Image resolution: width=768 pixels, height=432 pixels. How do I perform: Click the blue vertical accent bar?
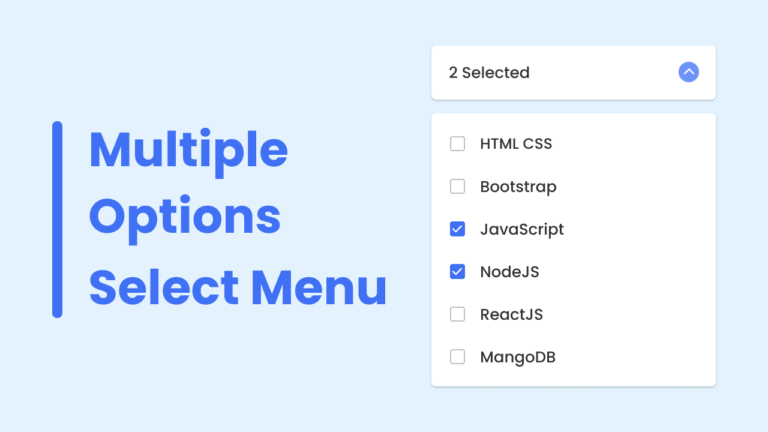click(57, 219)
